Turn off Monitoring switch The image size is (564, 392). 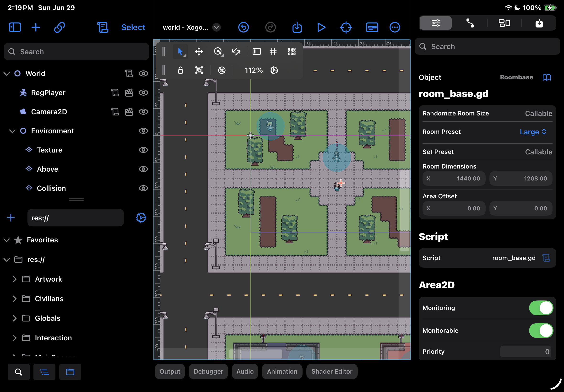tap(541, 308)
